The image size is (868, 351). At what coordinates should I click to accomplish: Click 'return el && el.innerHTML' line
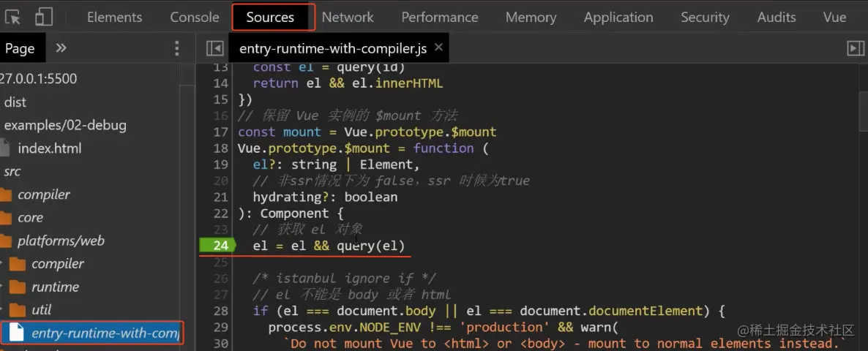348,83
